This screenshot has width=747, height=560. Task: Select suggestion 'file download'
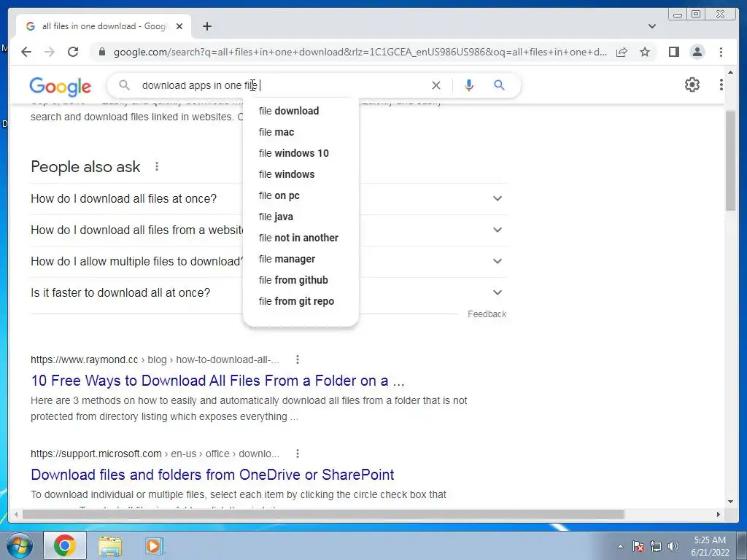[x=301, y=111]
